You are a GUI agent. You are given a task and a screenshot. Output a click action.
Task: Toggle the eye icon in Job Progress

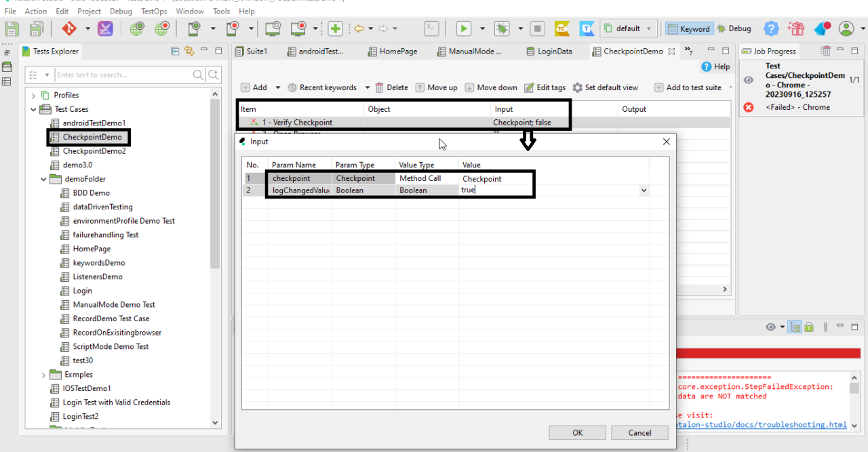[x=749, y=80]
